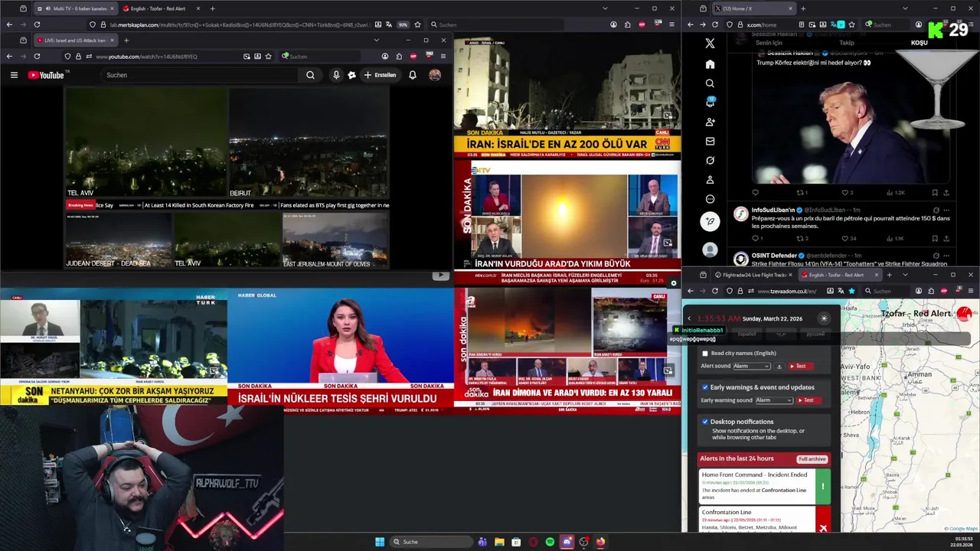Switch to Multi TV browser tab
Viewport: 980px width, 551px height.
75,8
